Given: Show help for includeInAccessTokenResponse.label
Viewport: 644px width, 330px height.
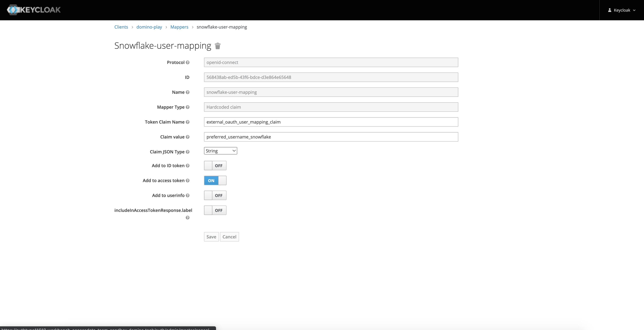Looking at the screenshot, I should click(188, 218).
